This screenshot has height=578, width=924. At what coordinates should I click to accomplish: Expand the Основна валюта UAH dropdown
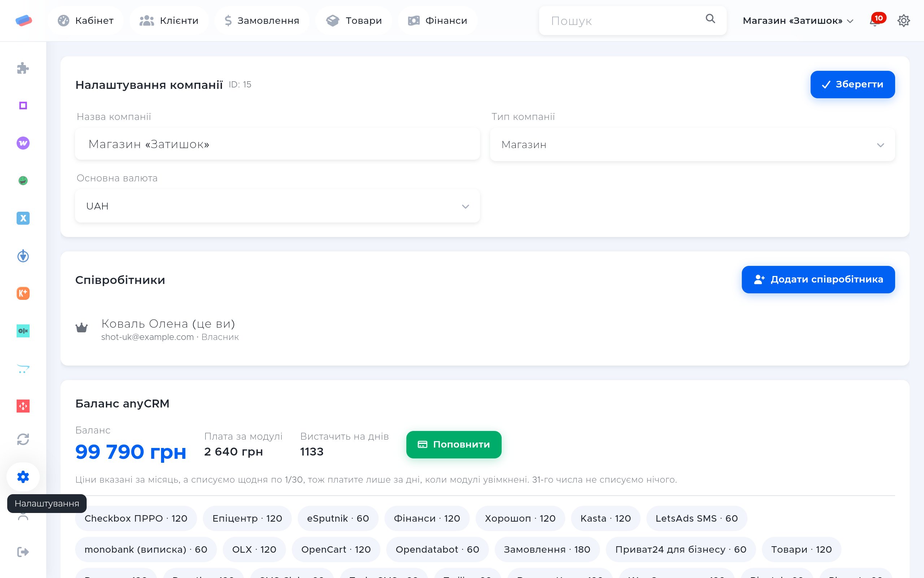pyautogui.click(x=277, y=206)
